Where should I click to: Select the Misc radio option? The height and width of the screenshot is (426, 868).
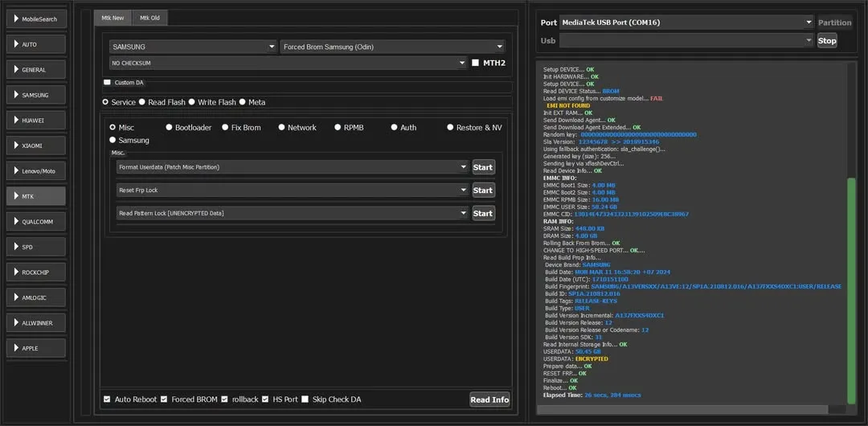tap(113, 128)
